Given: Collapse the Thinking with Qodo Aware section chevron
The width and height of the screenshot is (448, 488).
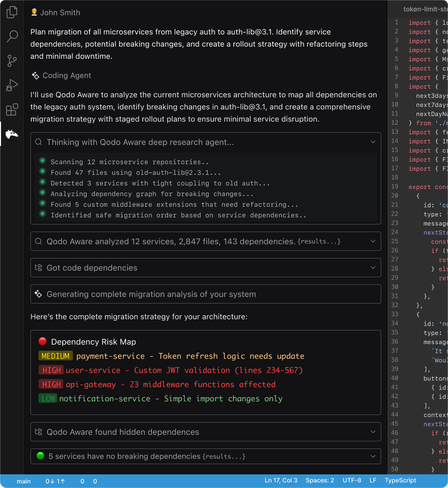Looking at the screenshot, I should pyautogui.click(x=373, y=142).
